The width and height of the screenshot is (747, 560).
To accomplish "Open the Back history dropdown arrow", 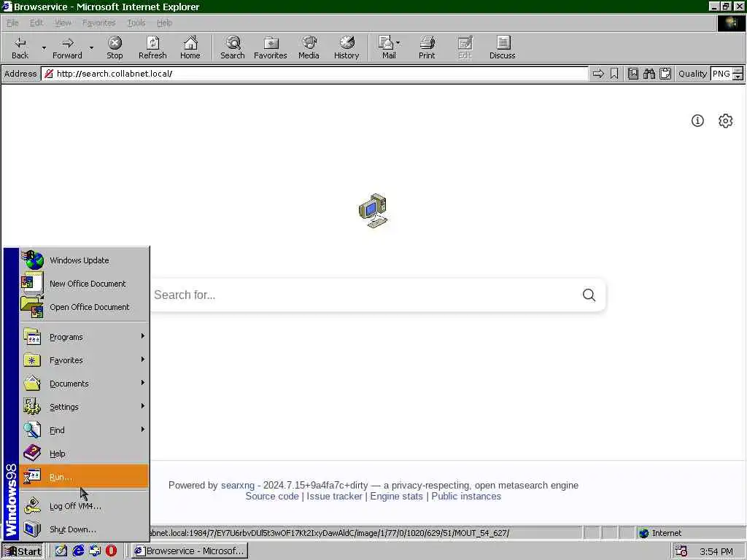I will click(44, 47).
